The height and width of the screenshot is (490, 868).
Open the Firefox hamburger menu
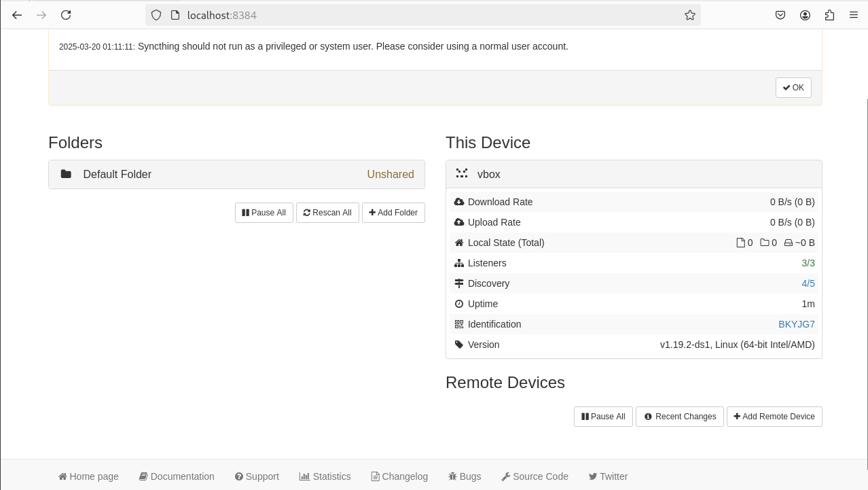point(854,15)
